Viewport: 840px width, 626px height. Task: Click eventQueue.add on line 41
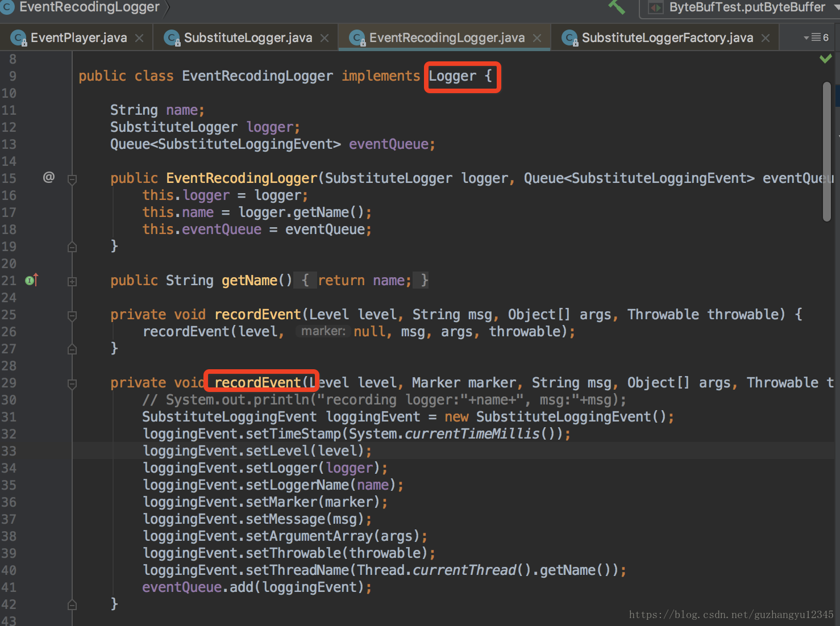[x=198, y=587]
